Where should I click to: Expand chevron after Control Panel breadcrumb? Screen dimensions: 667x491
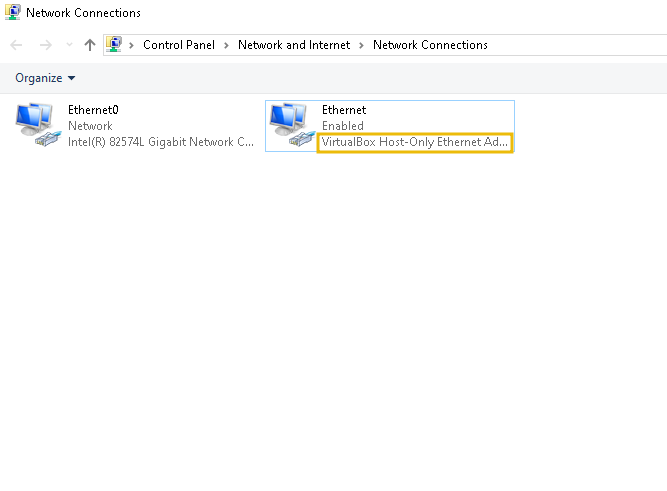tap(226, 45)
